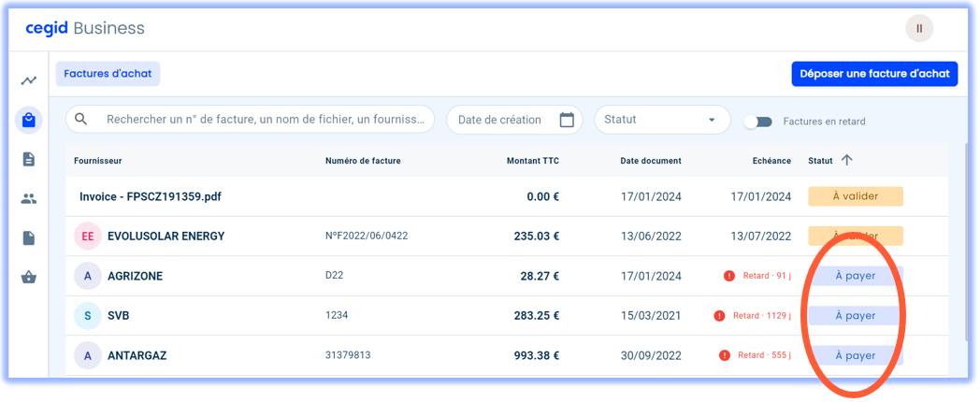Screen dimensions: 980x402
Task: Open the SVB supplier name
Action: [x=119, y=316]
